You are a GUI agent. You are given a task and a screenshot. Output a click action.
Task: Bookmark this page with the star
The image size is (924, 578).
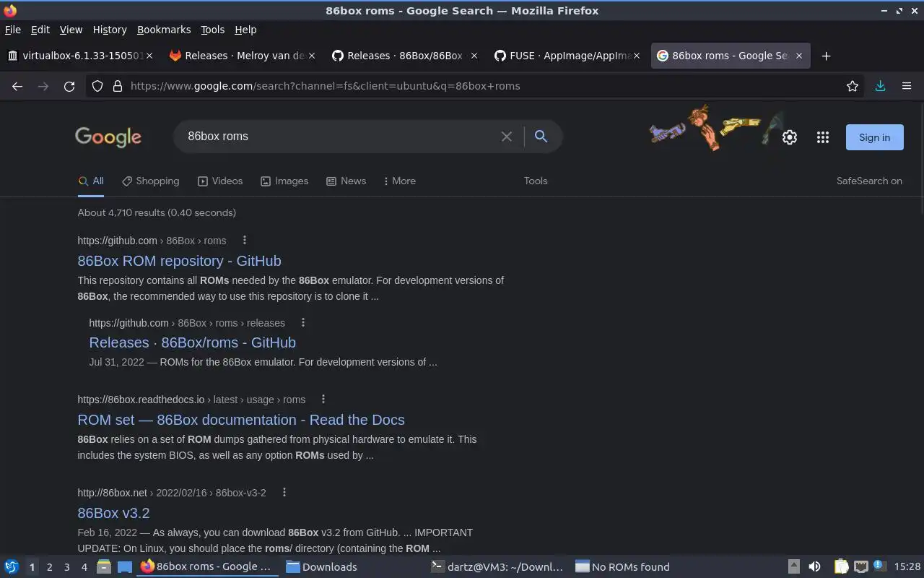coord(853,86)
